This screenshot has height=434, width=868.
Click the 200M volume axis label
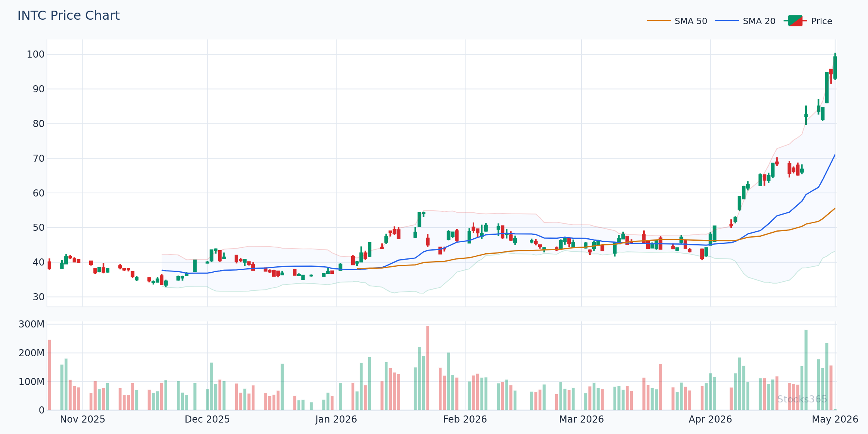tap(32, 353)
